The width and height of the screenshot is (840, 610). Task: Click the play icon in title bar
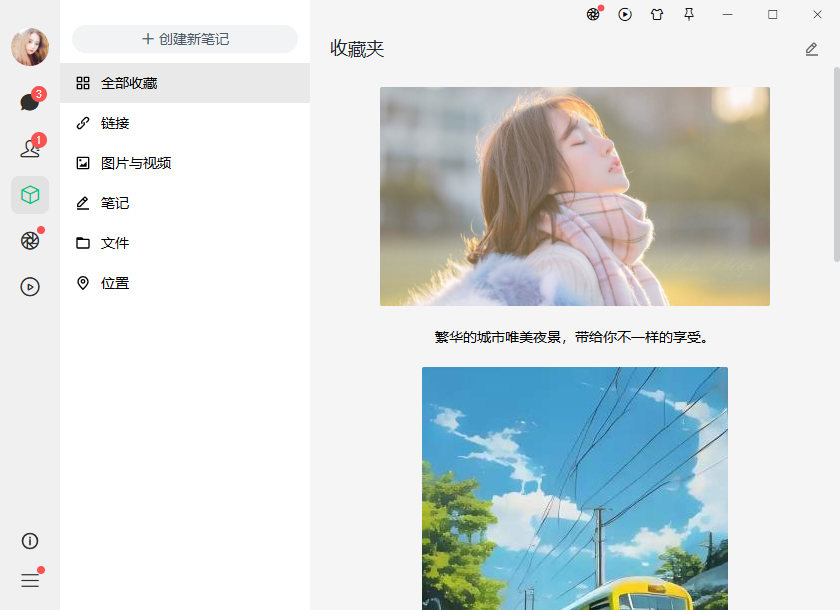tap(625, 14)
